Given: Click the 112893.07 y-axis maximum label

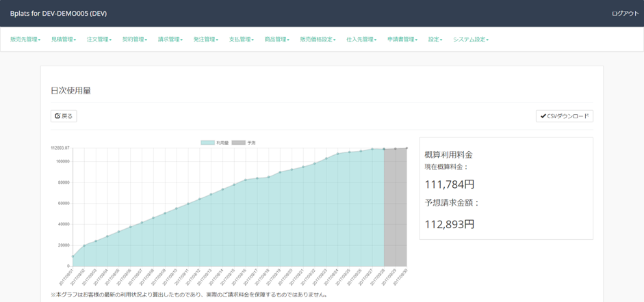Looking at the screenshot, I should (60, 148).
